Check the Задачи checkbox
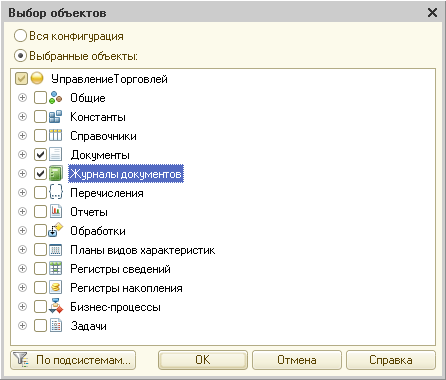Image resolution: width=446 pixels, height=380 pixels. [x=40, y=326]
